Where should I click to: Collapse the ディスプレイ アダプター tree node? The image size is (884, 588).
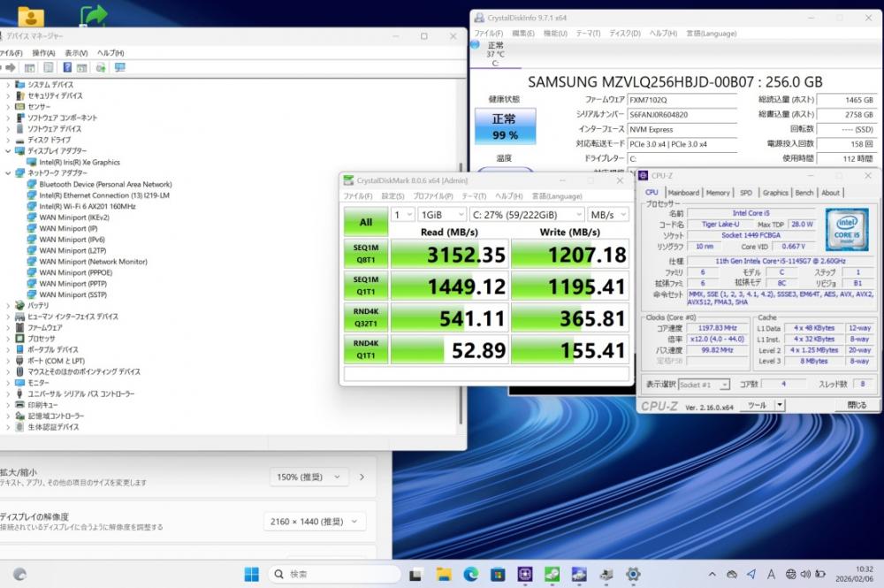pyautogui.click(x=8, y=151)
